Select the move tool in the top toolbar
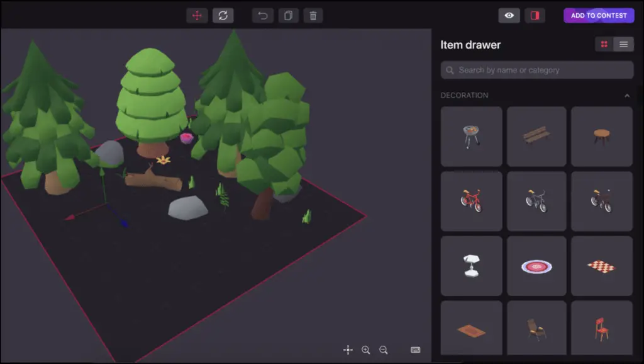Screen dimensions: 644x364 click(x=197, y=16)
